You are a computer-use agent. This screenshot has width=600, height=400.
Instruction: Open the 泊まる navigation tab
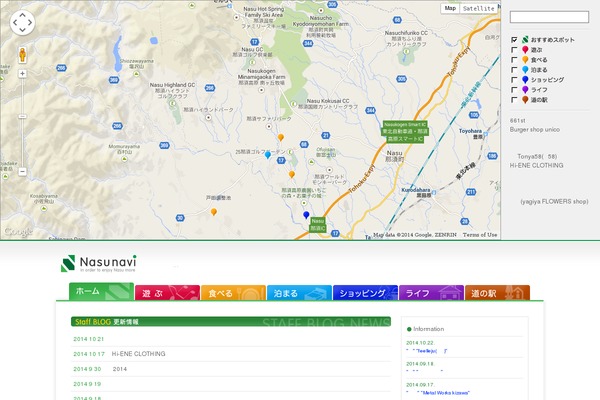(299, 293)
